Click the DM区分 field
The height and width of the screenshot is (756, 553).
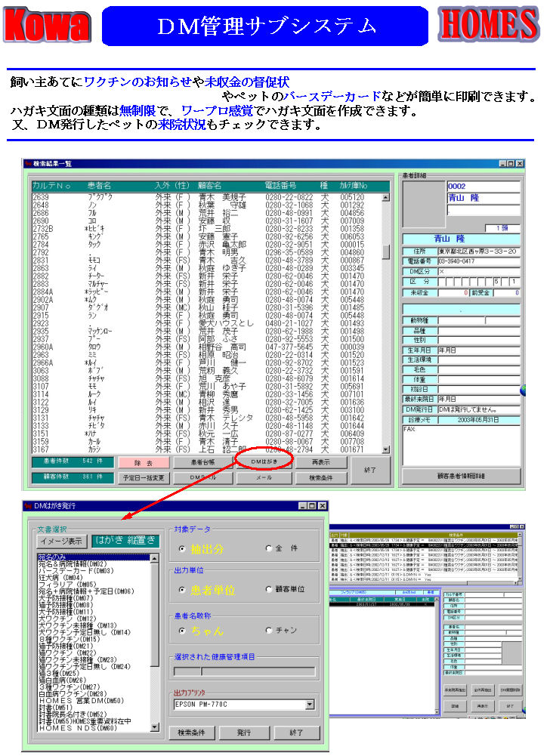479,271
